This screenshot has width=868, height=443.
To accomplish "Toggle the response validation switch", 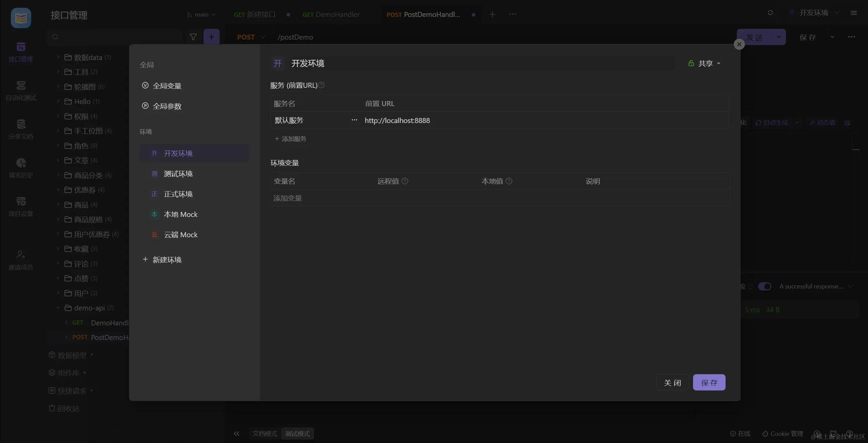I will (x=765, y=286).
